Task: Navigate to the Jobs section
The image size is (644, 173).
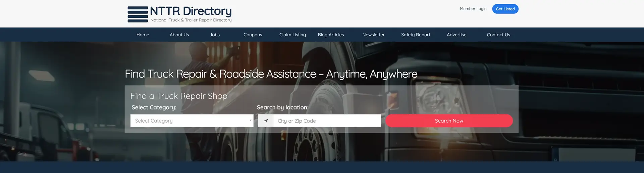Action: click(215, 35)
